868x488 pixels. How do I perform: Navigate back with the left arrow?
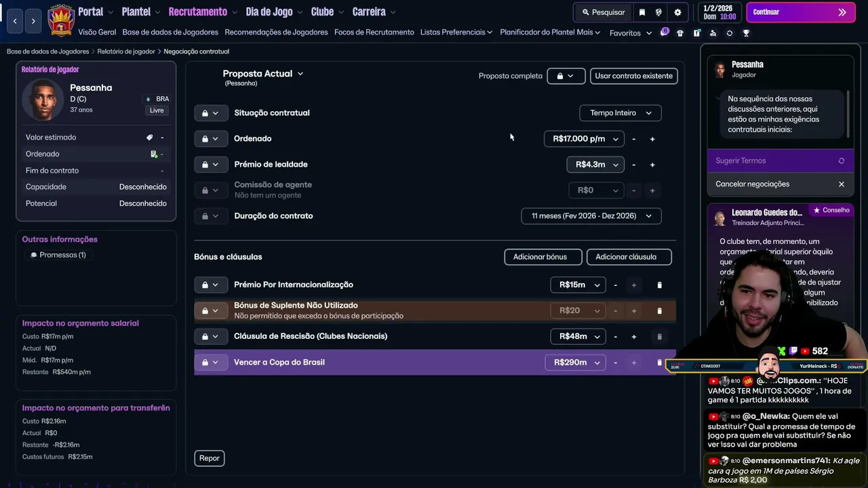(15, 21)
